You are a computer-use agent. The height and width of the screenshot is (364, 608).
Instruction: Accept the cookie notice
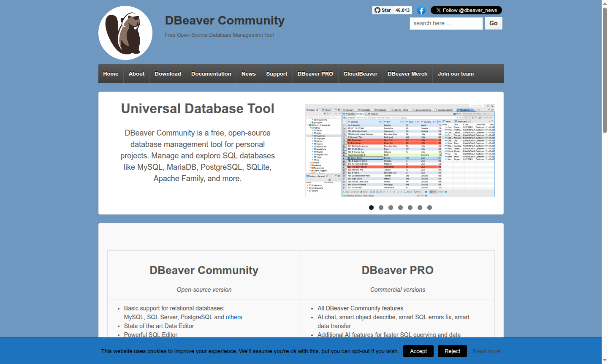point(418,351)
